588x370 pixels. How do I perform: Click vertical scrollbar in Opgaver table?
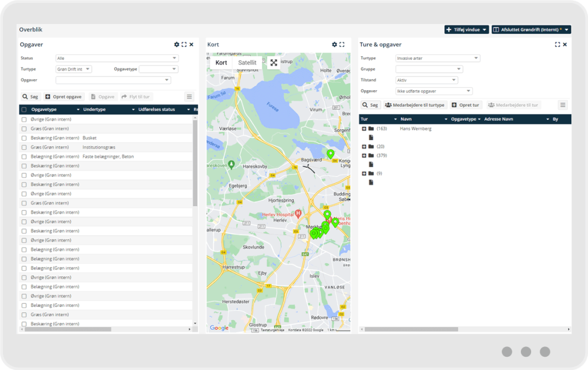[195, 163]
